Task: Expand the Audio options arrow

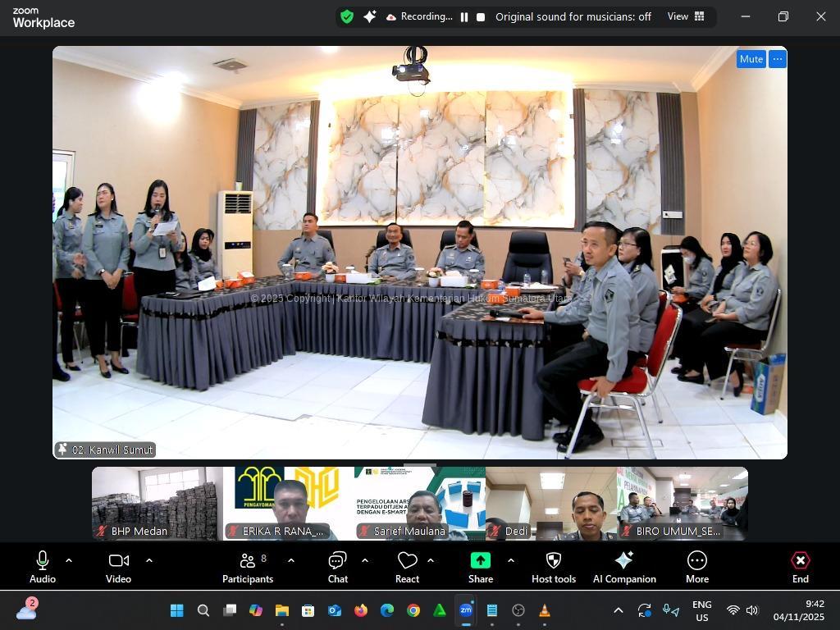Action: click(x=69, y=560)
